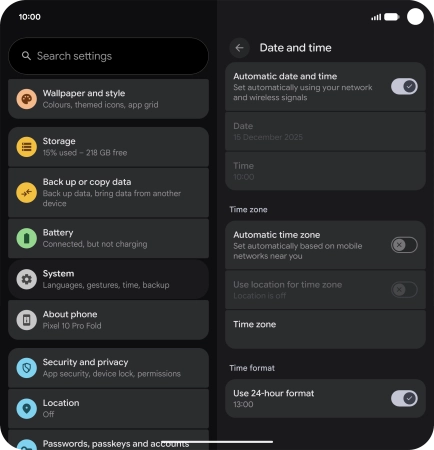Image resolution: width=434 pixels, height=450 pixels.
Task: Open the About phone Pixel 10 Pro Fold entry
Action: (109, 320)
